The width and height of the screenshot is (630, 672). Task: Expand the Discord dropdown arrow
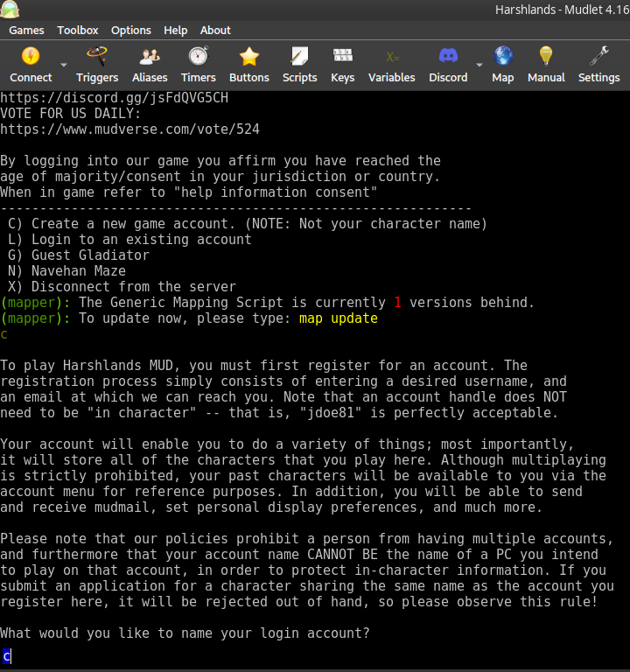coord(479,65)
